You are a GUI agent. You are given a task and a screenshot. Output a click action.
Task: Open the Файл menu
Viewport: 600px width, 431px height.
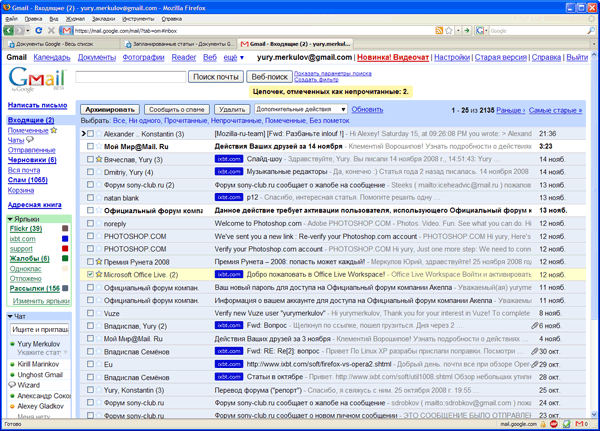(11, 19)
